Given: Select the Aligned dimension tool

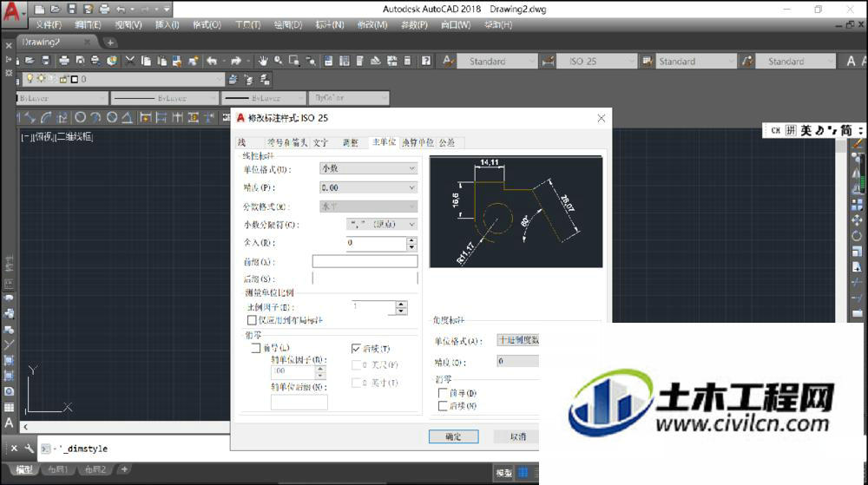Looking at the screenshot, I should tap(30, 117).
